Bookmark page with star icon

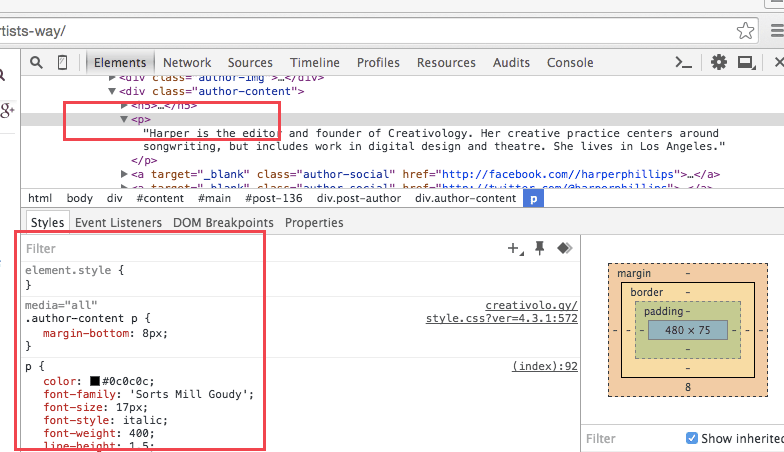point(746,30)
